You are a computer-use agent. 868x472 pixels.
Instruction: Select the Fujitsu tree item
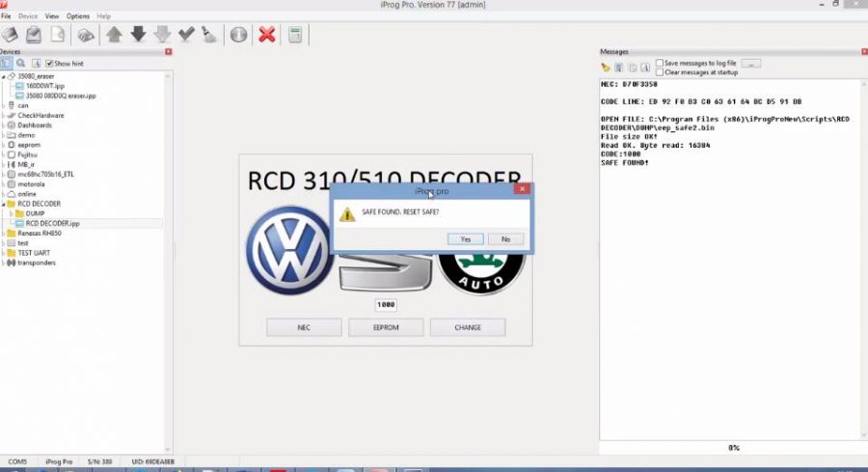28,154
